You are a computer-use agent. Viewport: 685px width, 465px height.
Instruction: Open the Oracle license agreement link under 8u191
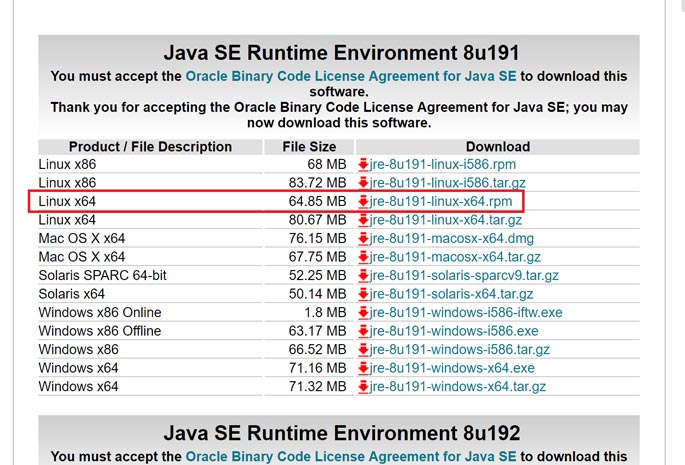coord(350,76)
